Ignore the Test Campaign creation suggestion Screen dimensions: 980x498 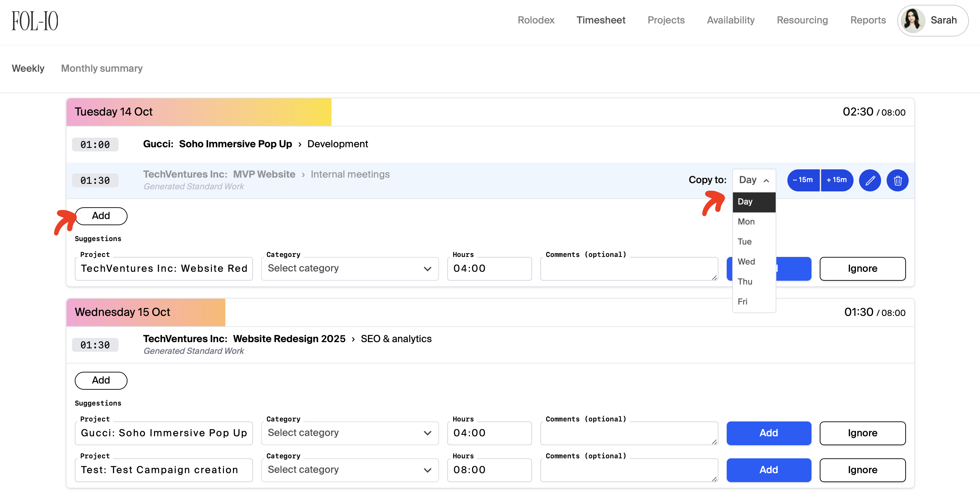click(x=862, y=470)
